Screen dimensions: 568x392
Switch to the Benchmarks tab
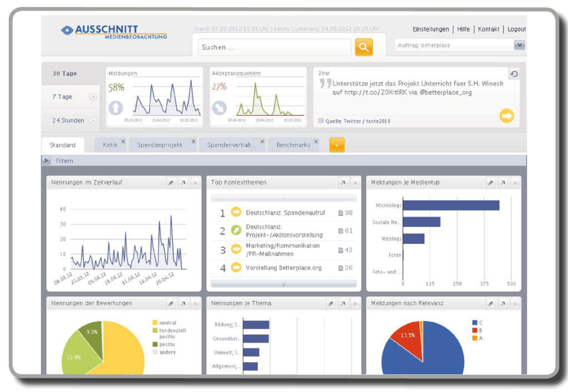(x=293, y=145)
